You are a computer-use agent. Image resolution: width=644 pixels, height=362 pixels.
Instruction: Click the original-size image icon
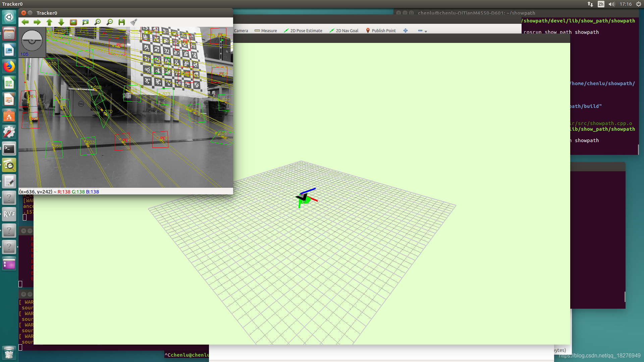click(x=73, y=22)
